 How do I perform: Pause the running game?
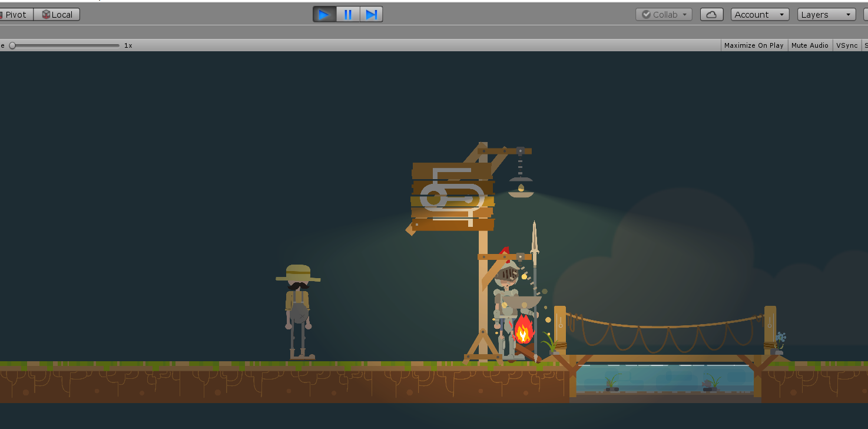(x=347, y=14)
